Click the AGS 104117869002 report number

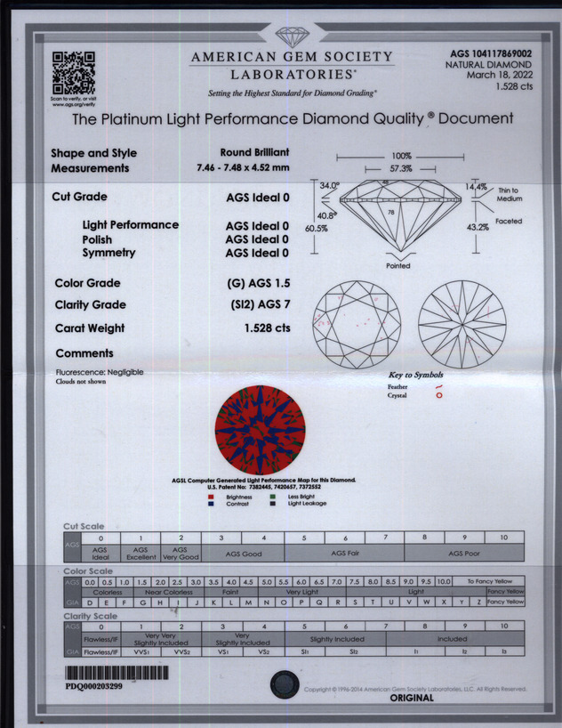point(491,54)
